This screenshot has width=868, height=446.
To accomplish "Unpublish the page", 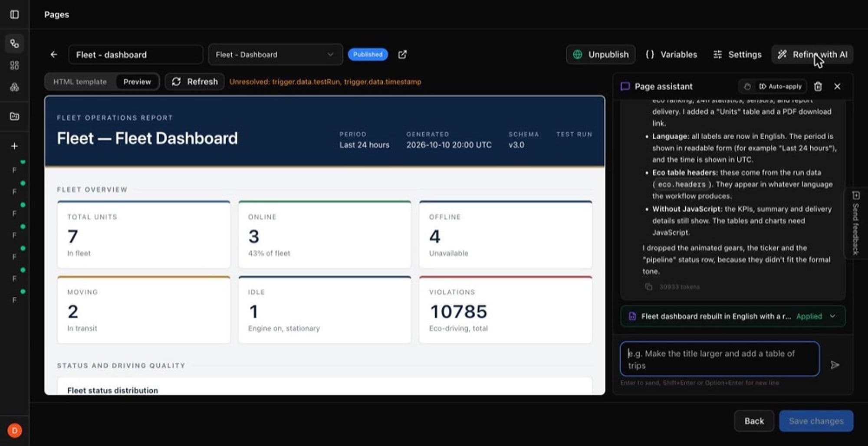I will (x=601, y=54).
